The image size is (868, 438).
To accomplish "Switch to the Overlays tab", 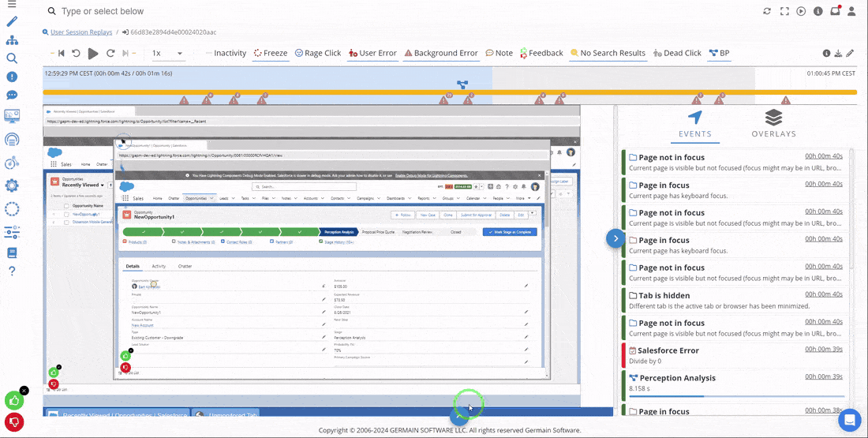I will (773, 125).
